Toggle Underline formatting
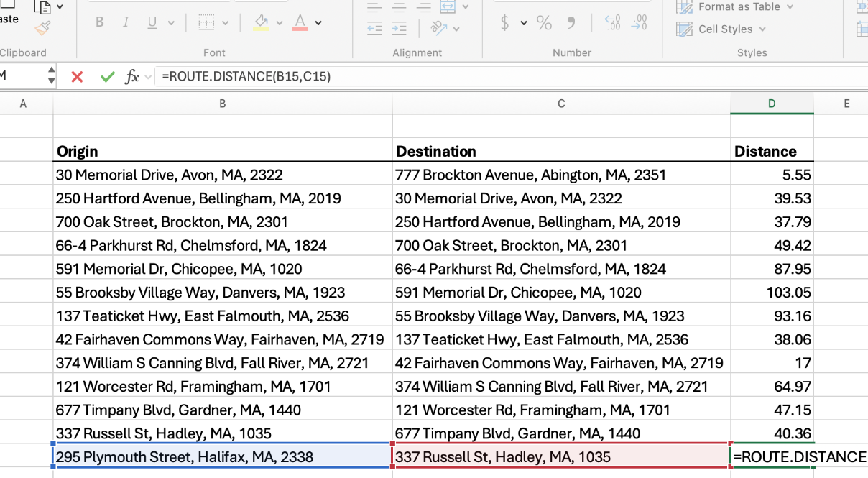The width and height of the screenshot is (868, 478). (152, 22)
